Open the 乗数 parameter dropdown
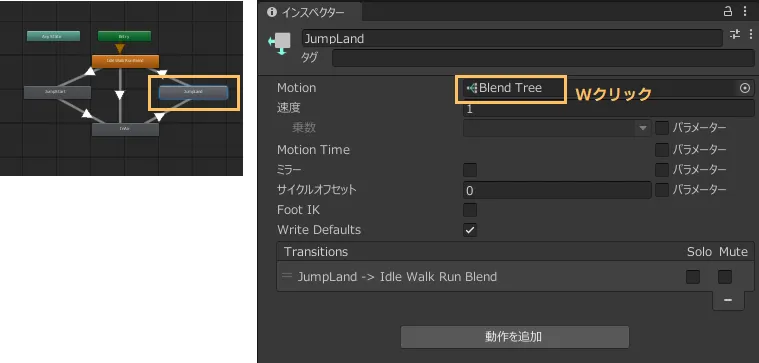This screenshot has height=363, width=759. [557, 128]
